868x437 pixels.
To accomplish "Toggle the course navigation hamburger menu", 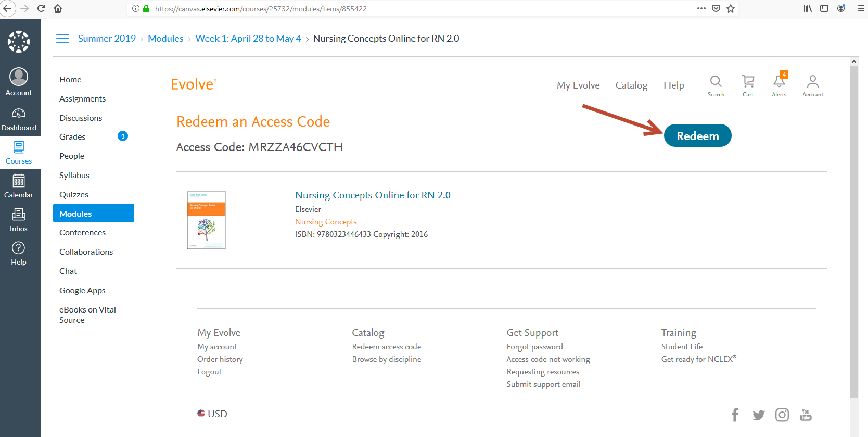I will (x=62, y=39).
